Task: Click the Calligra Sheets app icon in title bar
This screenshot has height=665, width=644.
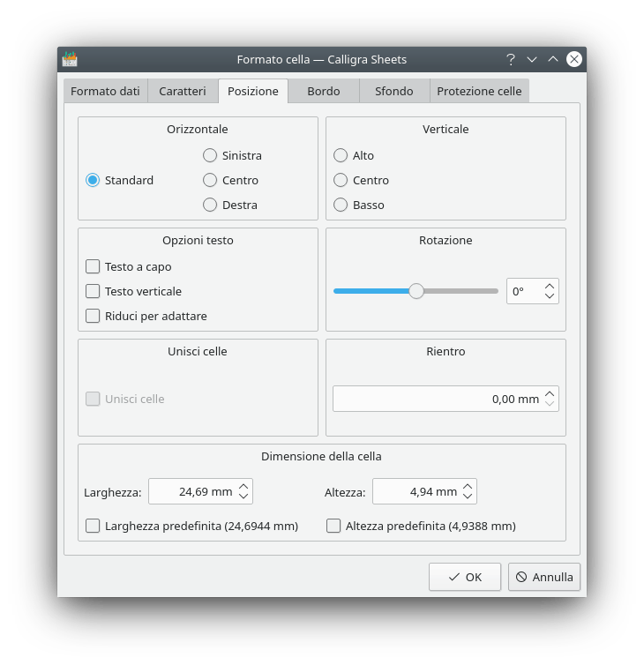Action: pyautogui.click(x=70, y=59)
